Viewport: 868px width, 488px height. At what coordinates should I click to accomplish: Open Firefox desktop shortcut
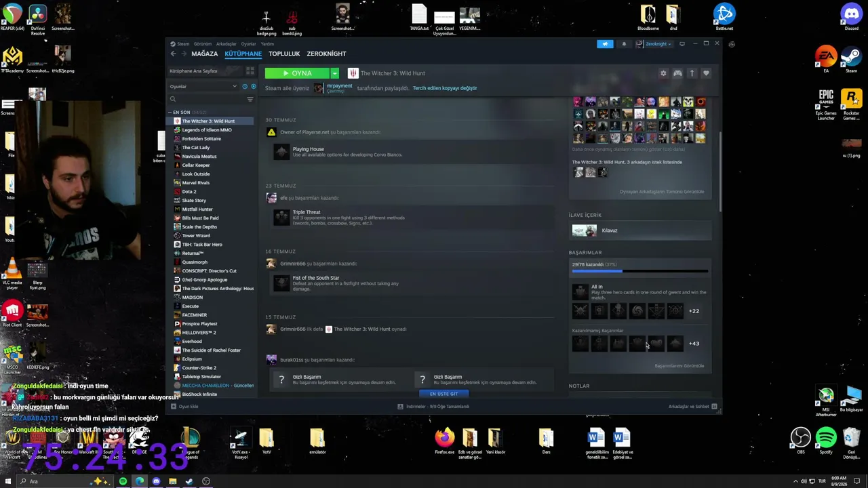point(445,441)
